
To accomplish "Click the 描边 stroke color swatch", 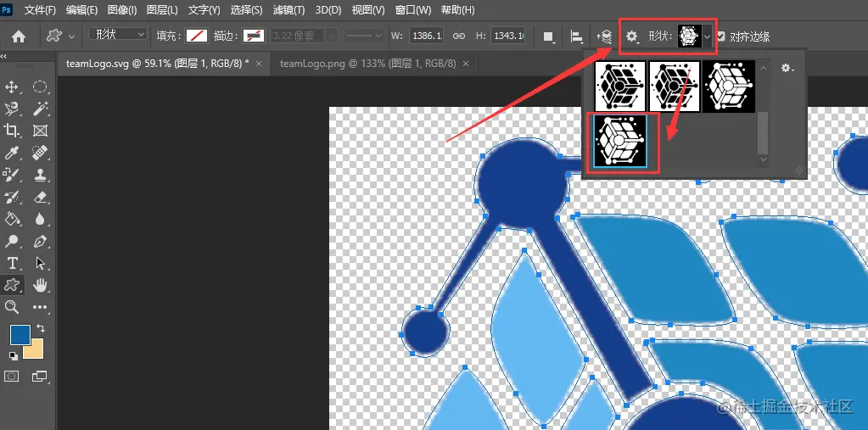I will coord(254,36).
